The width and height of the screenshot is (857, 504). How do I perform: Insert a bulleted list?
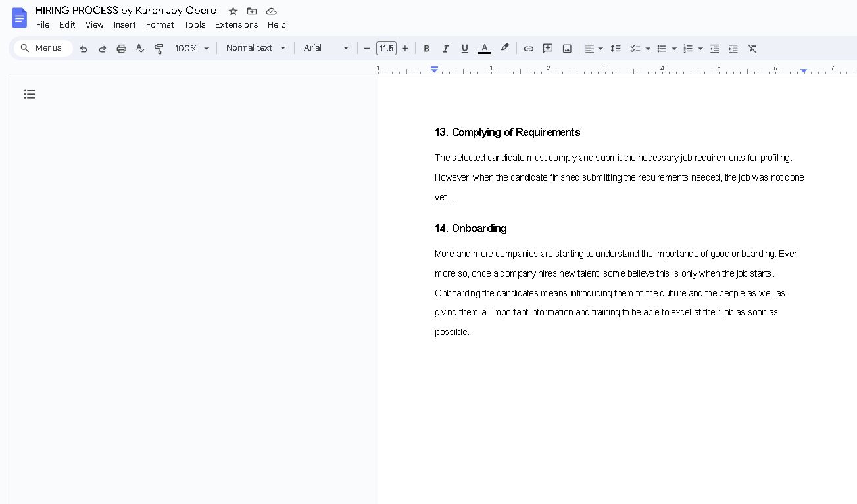662,49
